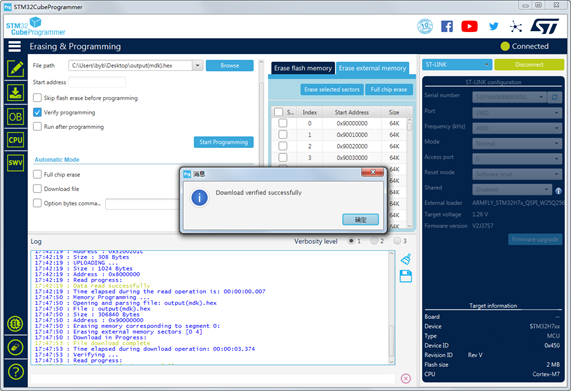The width and height of the screenshot is (571, 391).
Task: Click the STM32CubeProgrammer logo
Action: [x=35, y=27]
